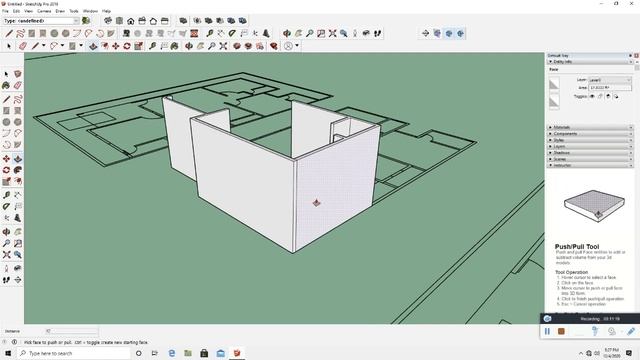Click the Distance measurement field

point(72,331)
